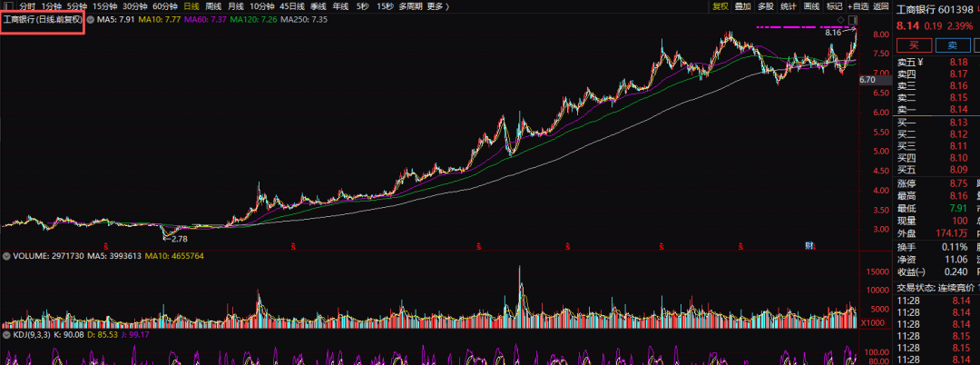The image size is (980, 365).
Task: Add stock via +自选 toggle
Action: (x=858, y=7)
